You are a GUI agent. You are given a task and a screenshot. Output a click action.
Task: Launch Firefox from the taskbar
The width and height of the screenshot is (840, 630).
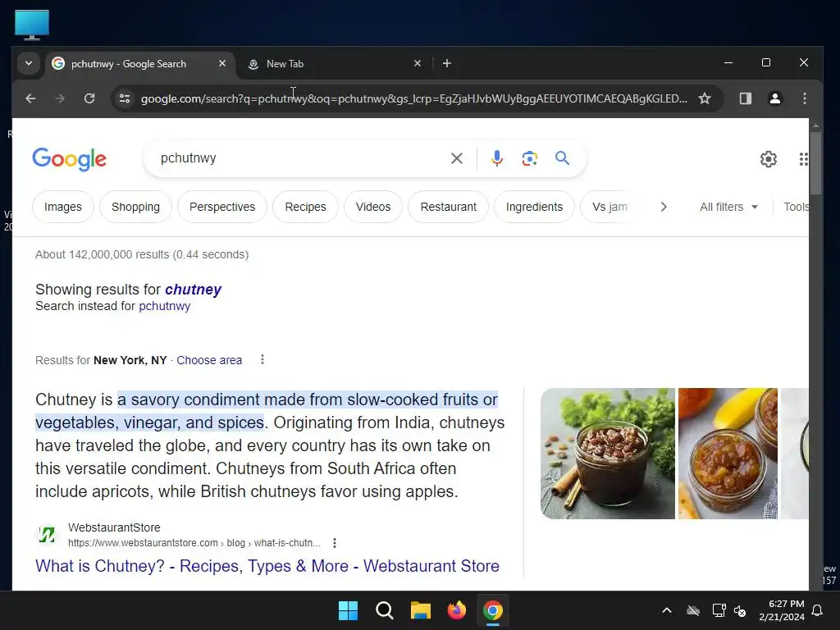coord(456,610)
